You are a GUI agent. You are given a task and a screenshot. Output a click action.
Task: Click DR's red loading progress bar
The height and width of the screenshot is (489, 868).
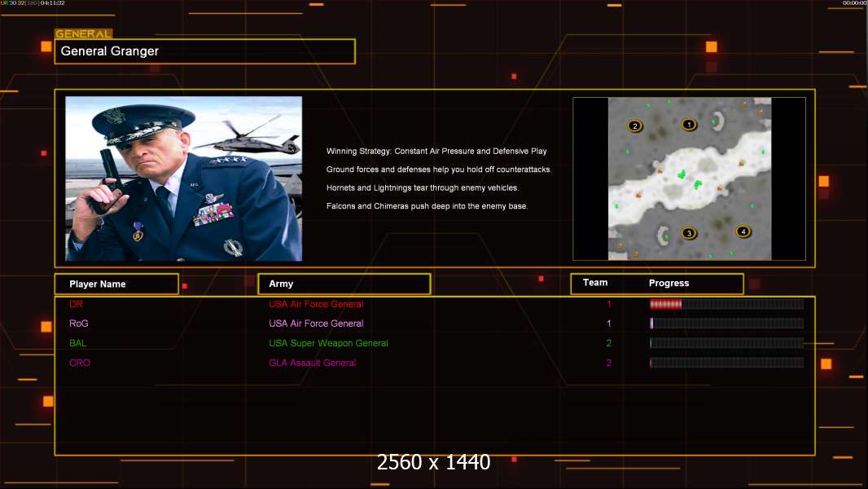[665, 304]
